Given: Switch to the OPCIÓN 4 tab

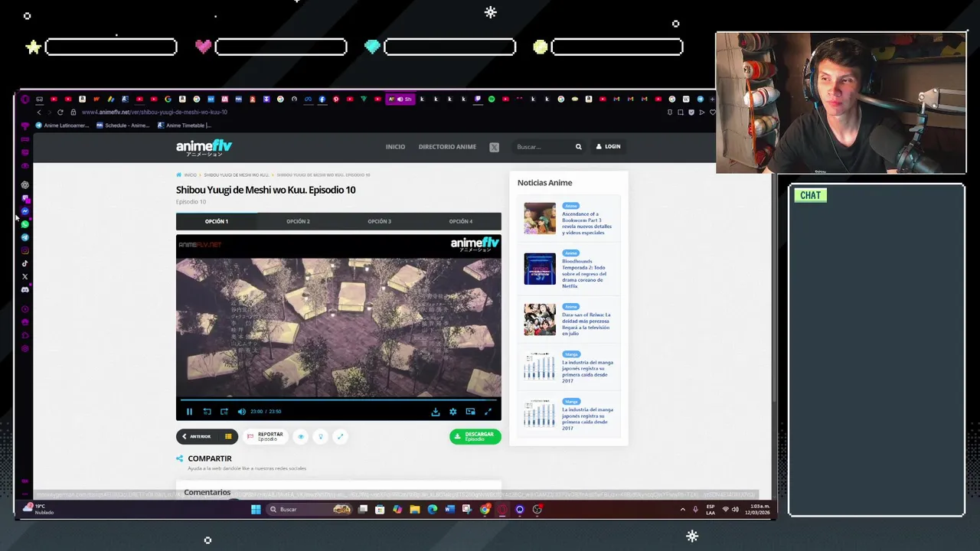Looking at the screenshot, I should click(x=460, y=221).
